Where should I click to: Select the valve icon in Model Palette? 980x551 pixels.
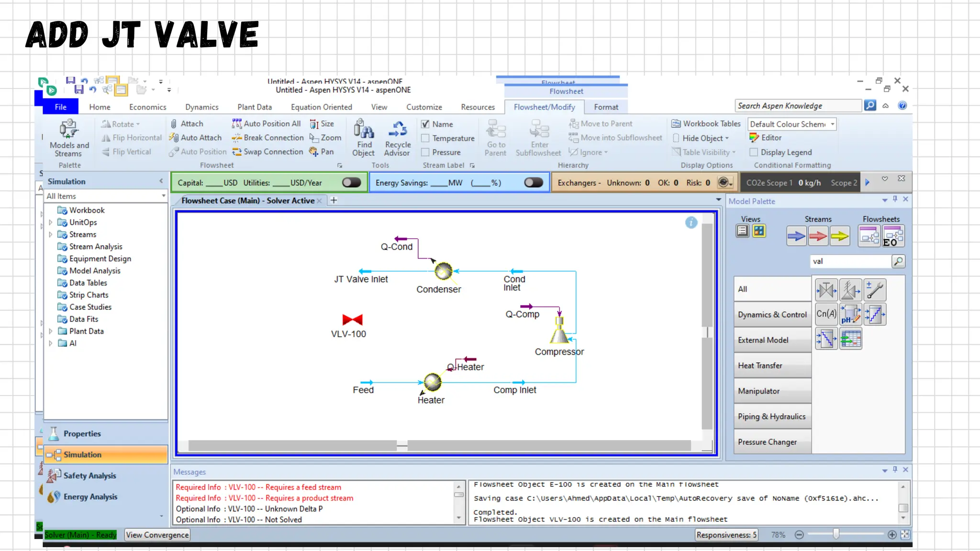tap(826, 290)
